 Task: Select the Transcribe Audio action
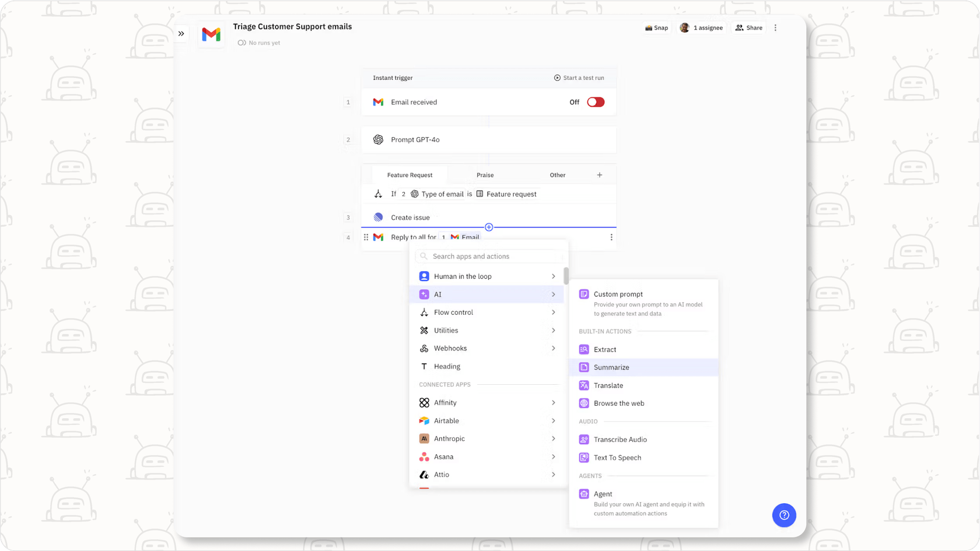(x=620, y=439)
